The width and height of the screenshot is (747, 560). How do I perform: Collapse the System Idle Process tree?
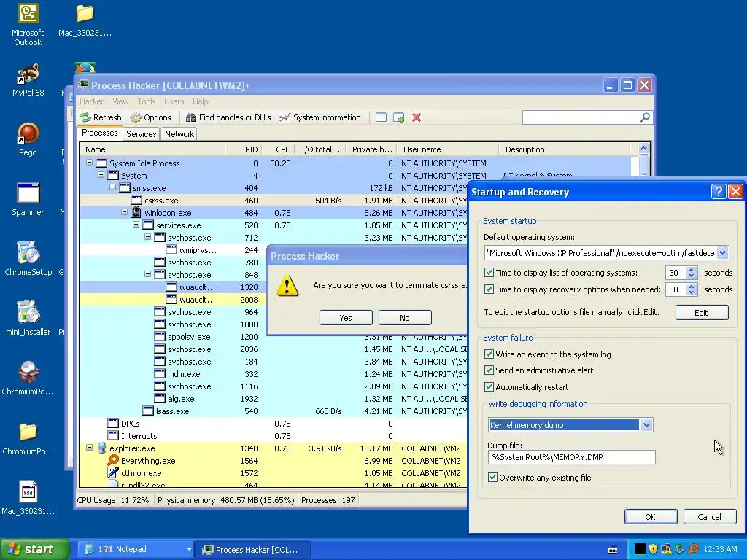89,163
